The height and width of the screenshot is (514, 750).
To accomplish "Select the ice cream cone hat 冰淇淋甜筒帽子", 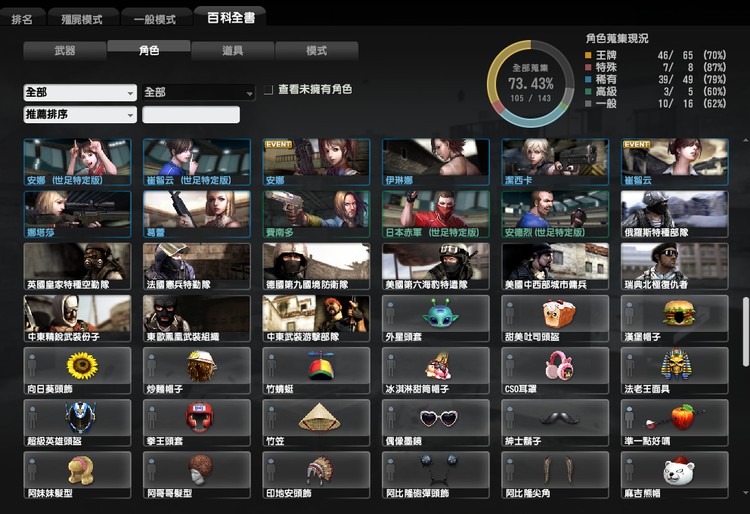I will [436, 371].
